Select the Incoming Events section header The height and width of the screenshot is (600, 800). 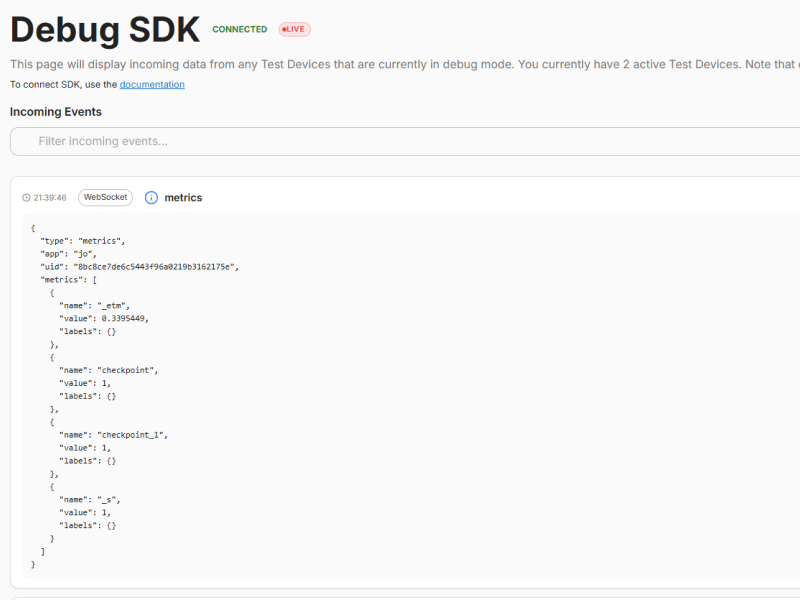pyautogui.click(x=54, y=111)
